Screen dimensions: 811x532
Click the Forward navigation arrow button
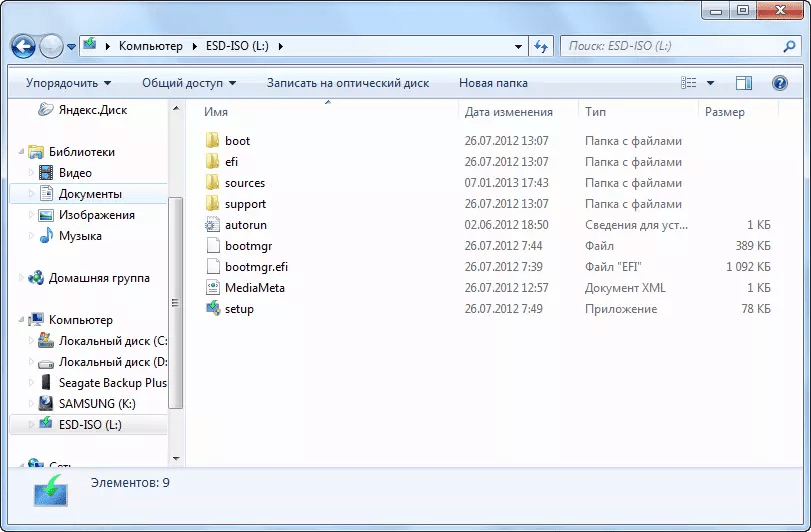(52, 46)
